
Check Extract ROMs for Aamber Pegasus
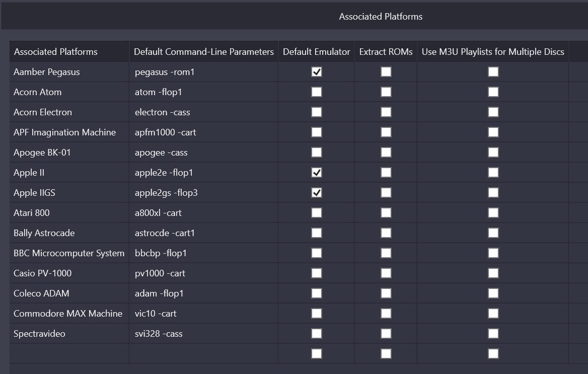click(x=386, y=72)
